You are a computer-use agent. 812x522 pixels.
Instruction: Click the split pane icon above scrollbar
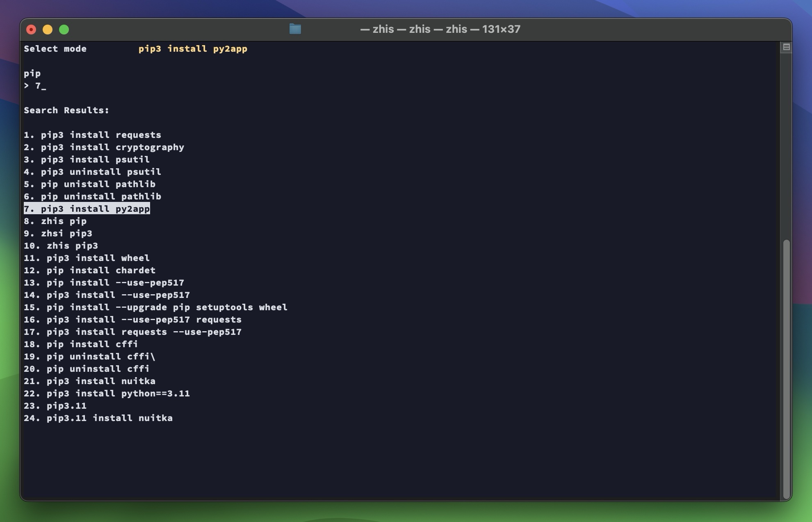pos(786,47)
